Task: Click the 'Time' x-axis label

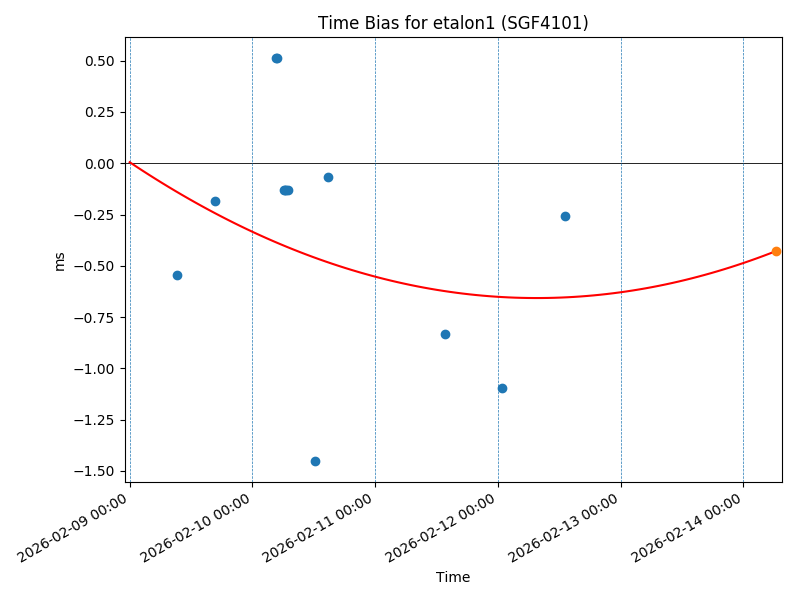Action: coord(453,577)
